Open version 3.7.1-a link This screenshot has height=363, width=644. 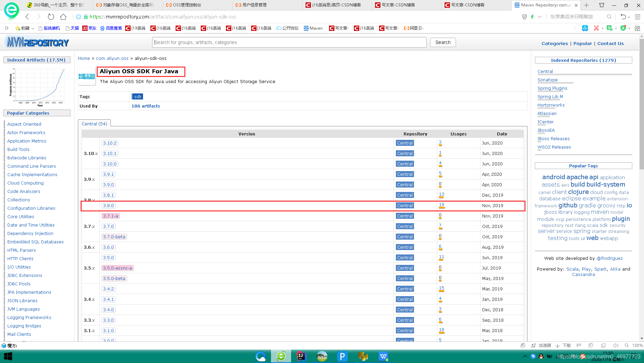pyautogui.click(x=110, y=216)
